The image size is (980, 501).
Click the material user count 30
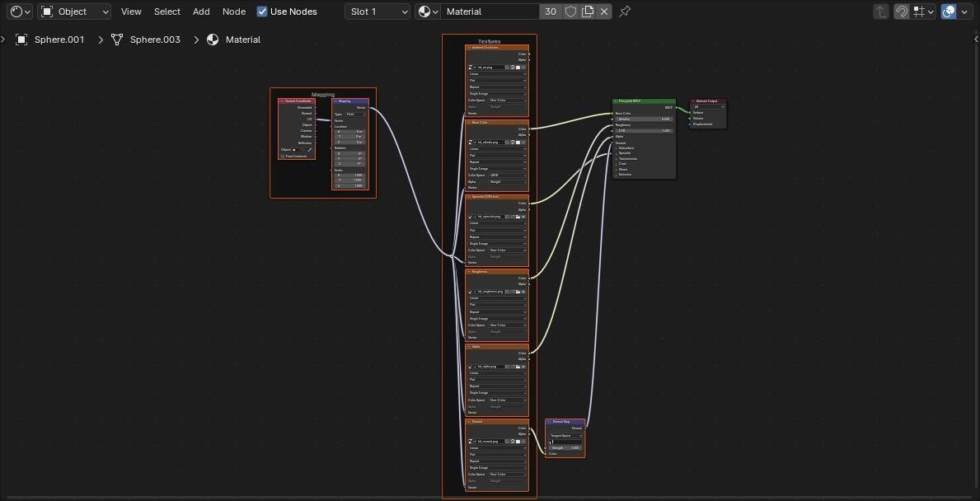click(551, 12)
